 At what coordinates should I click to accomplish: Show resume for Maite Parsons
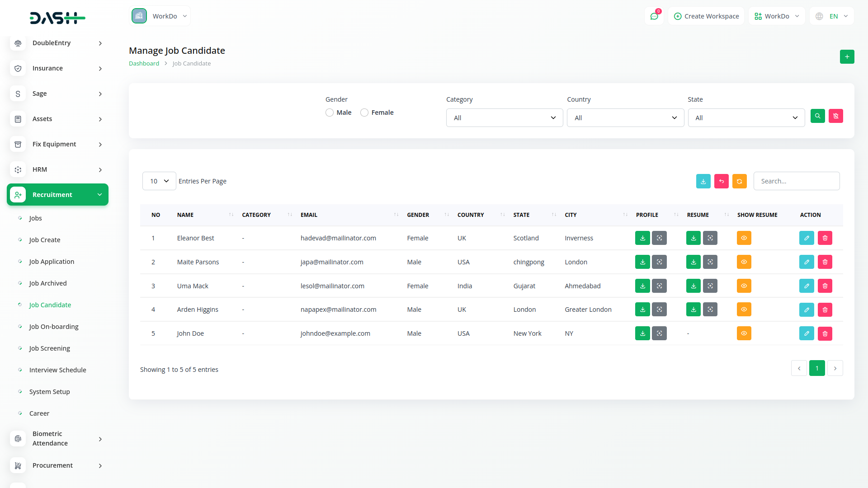[744, 262]
